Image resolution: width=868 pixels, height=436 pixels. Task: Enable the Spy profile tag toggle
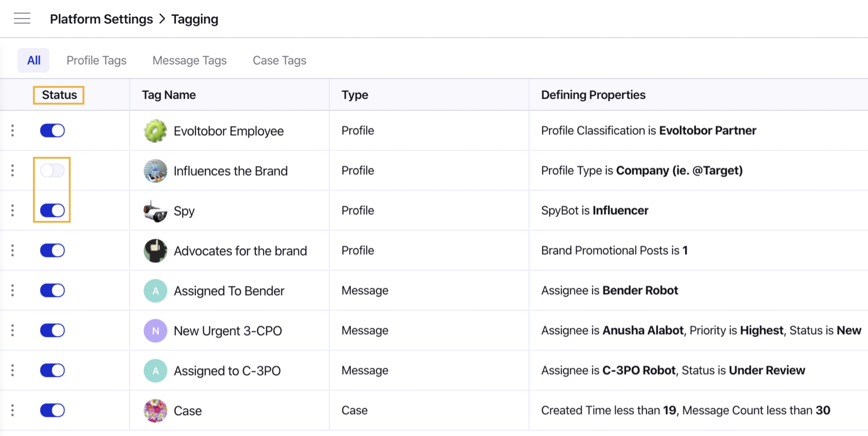(x=52, y=210)
